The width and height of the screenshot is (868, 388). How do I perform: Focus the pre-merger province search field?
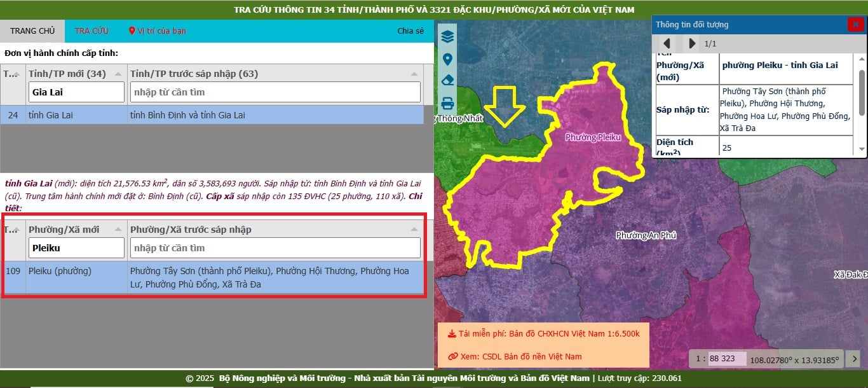click(275, 92)
